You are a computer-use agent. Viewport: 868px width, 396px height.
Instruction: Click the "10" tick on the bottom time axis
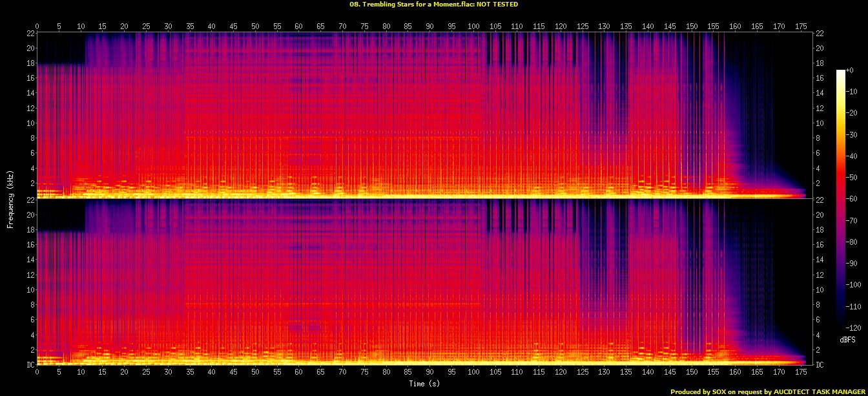click(x=81, y=373)
